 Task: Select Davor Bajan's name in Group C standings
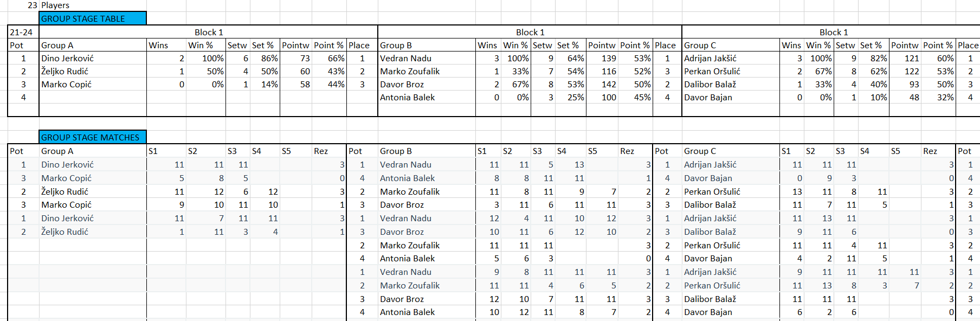point(708,98)
